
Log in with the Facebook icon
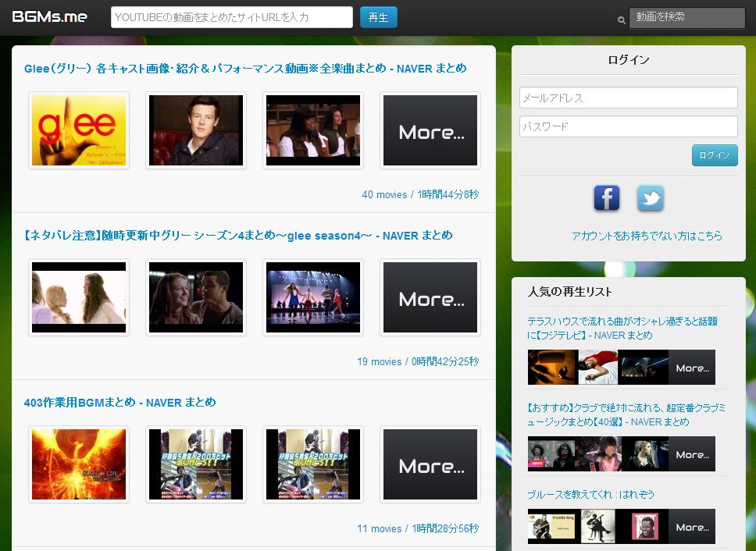tap(607, 198)
